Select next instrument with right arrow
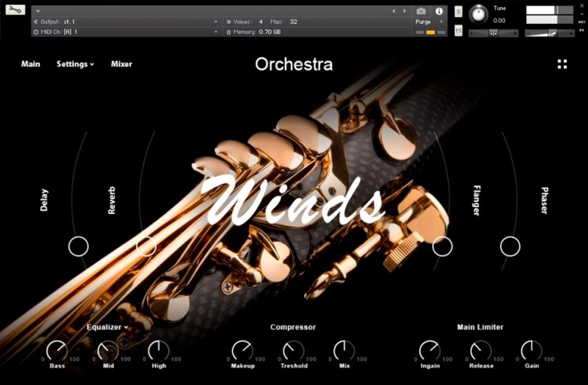Image resolution: width=588 pixels, height=385 pixels. 405,11
